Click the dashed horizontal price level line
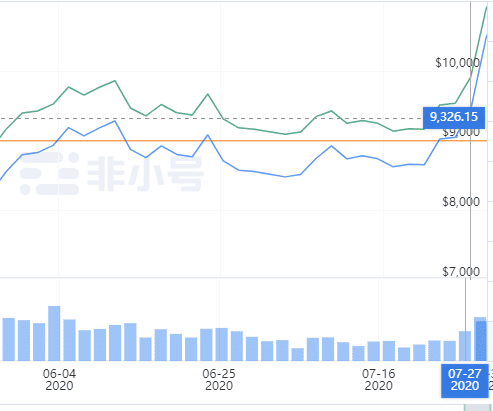Viewport: 493px width, 411px height. point(211,118)
